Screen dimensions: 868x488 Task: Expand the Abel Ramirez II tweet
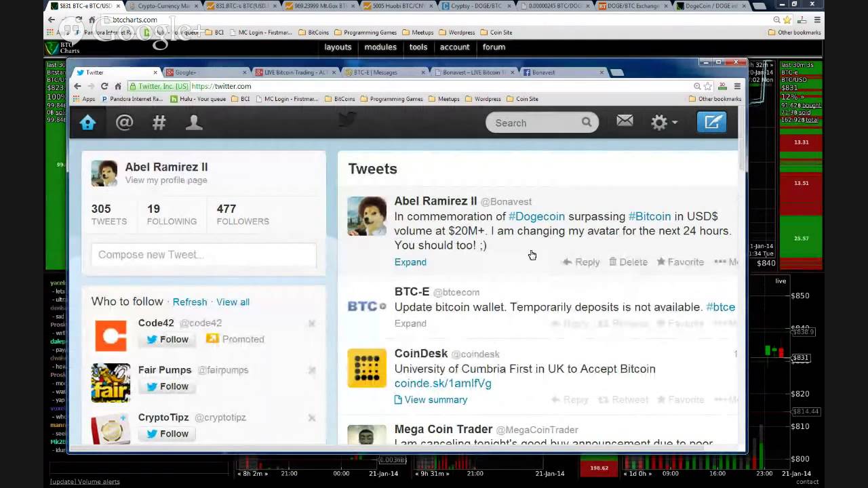[x=410, y=262]
